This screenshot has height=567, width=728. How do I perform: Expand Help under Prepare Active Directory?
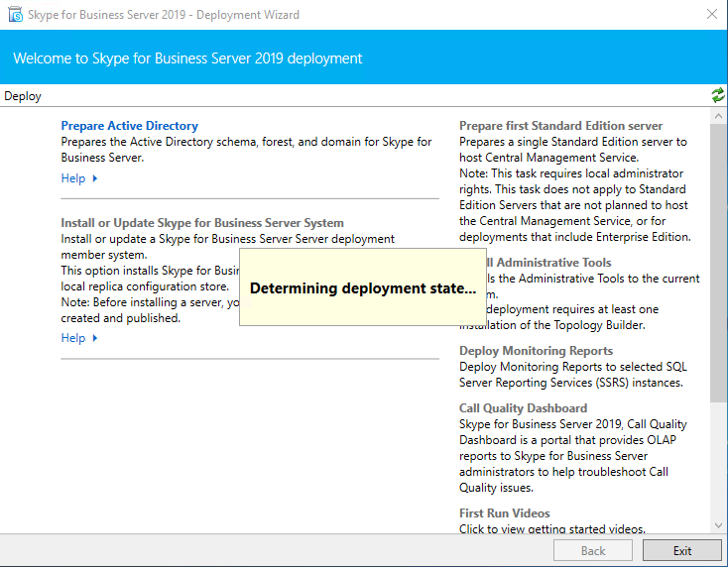(x=79, y=178)
